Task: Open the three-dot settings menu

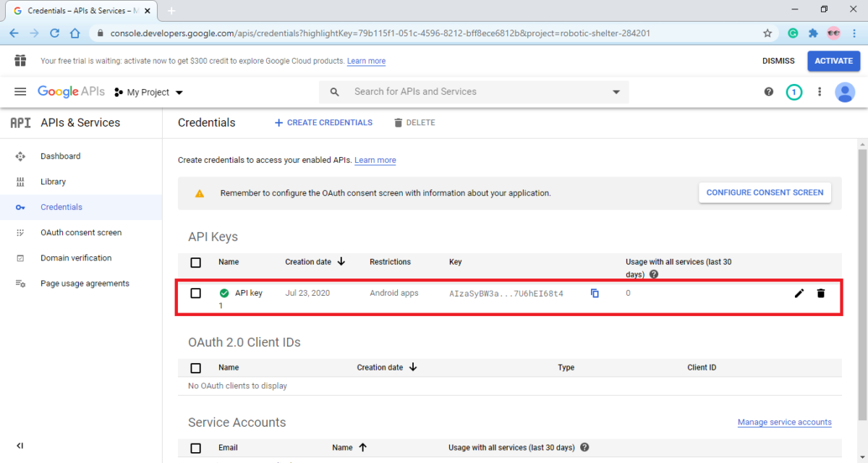Action: click(x=820, y=92)
